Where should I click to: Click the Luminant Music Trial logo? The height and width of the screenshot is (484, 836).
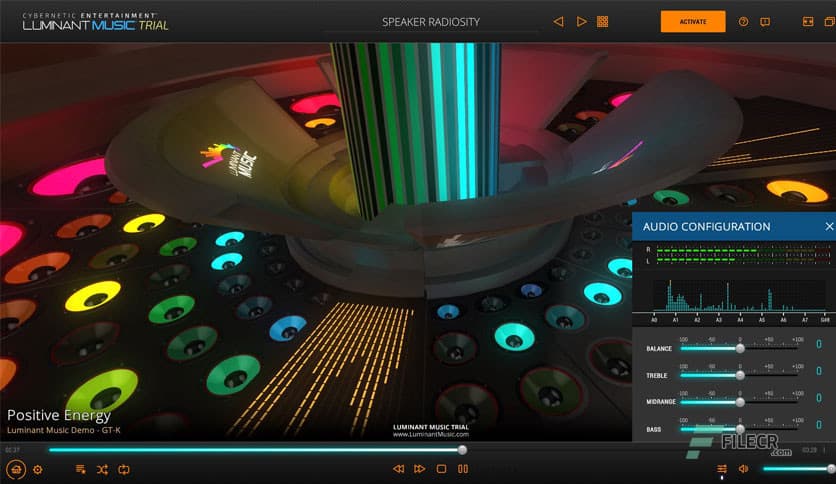(95, 22)
